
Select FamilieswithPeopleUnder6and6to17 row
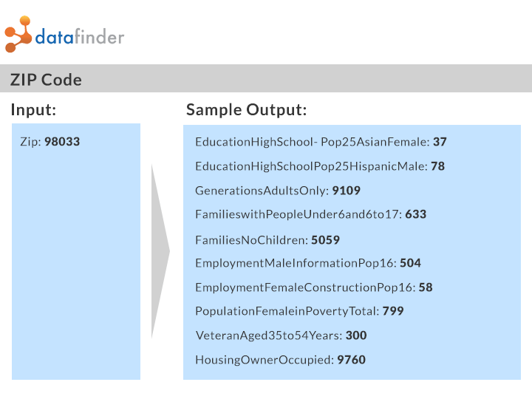tap(310, 214)
